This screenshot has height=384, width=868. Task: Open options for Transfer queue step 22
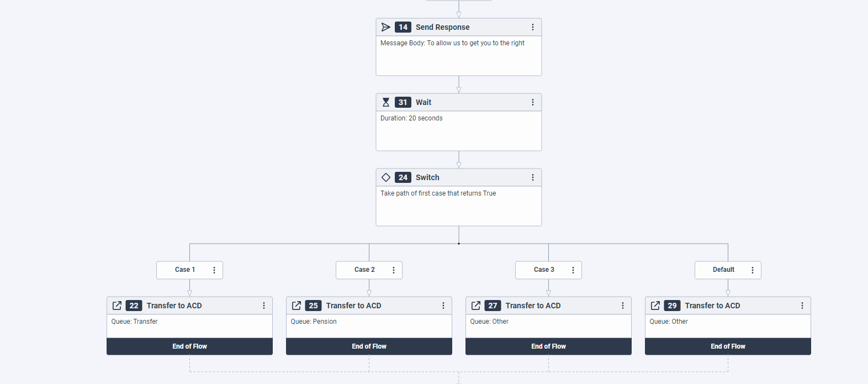(264, 306)
